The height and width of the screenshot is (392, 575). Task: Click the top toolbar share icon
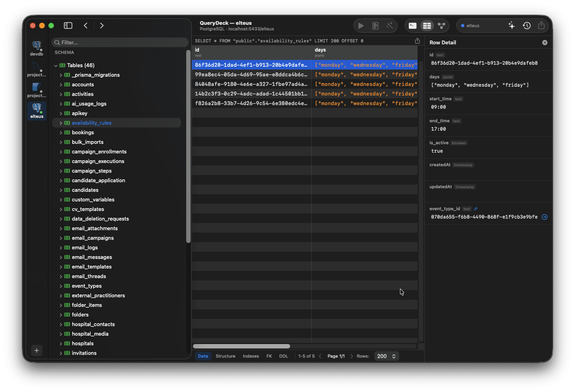pos(541,25)
